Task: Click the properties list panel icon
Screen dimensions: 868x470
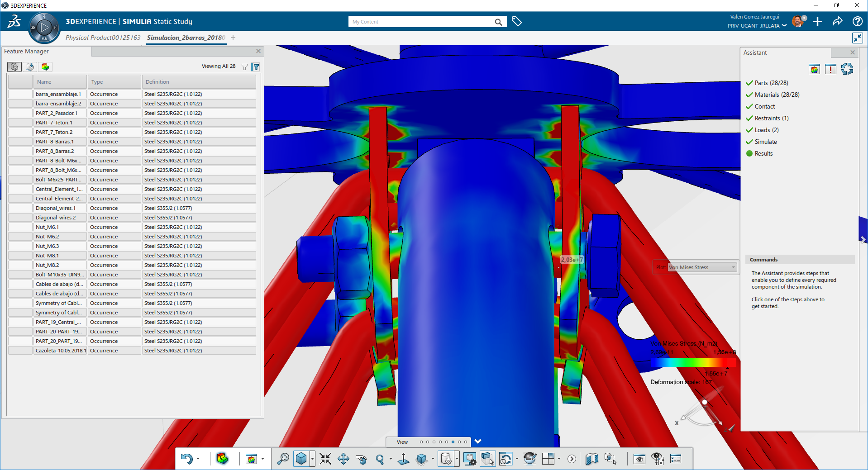Action: pyautogui.click(x=676, y=459)
